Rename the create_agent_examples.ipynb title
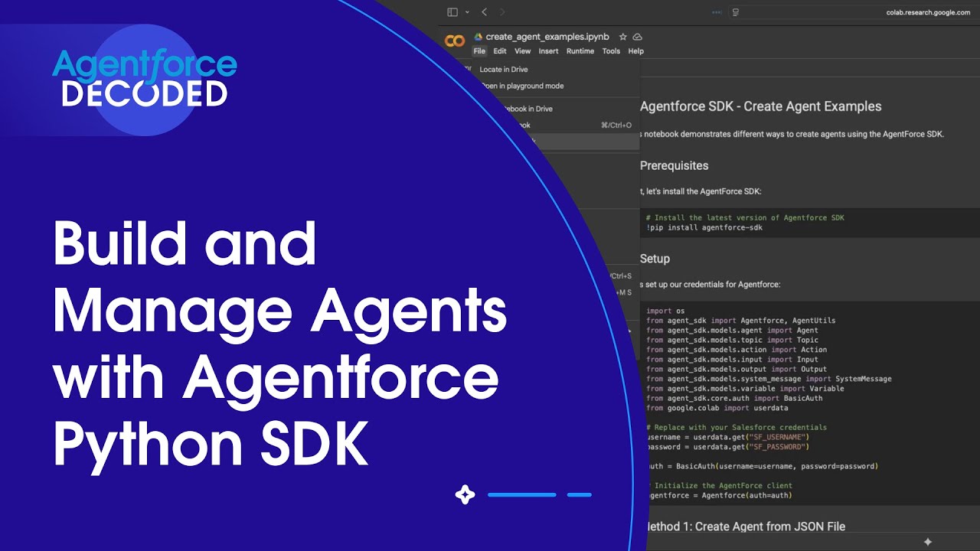 pyautogui.click(x=547, y=37)
